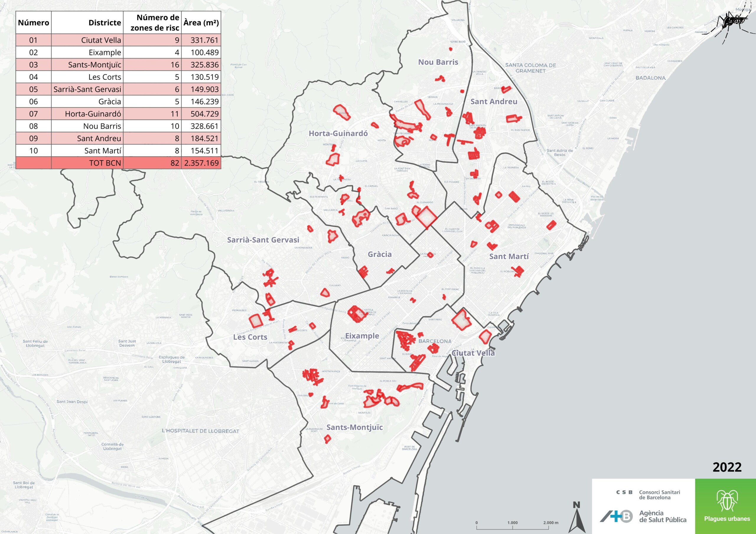Click the Sant Martí district label

(509, 256)
